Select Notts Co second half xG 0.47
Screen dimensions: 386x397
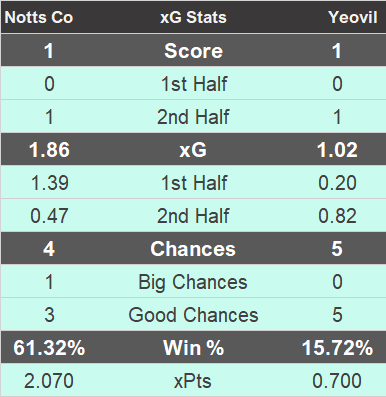[49, 216]
